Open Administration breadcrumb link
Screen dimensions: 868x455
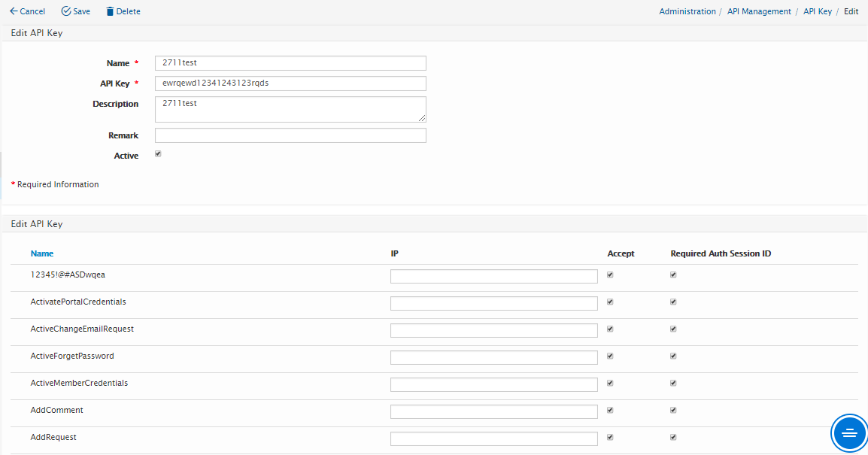[687, 11]
